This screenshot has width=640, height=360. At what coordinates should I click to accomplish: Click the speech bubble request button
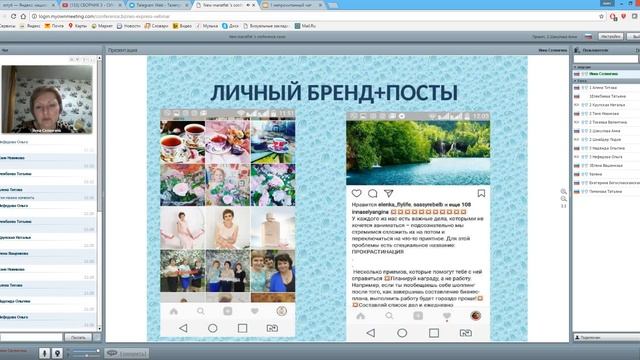126,353
